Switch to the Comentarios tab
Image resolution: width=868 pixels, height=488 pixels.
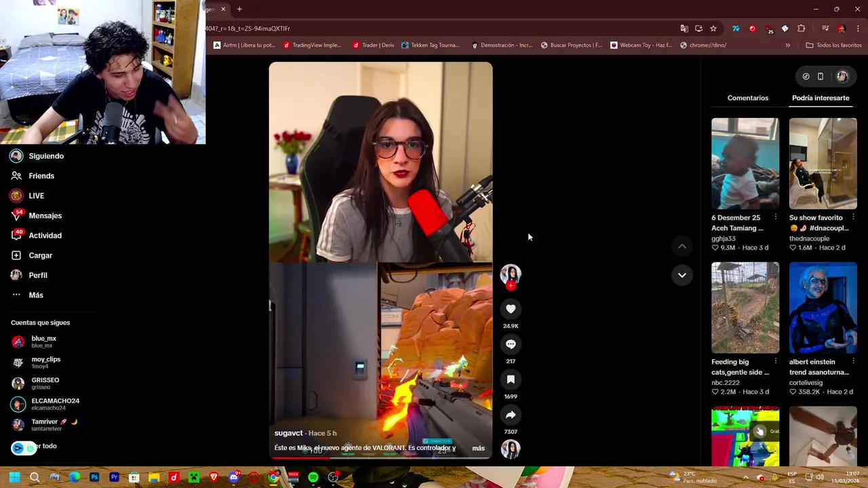tap(748, 98)
